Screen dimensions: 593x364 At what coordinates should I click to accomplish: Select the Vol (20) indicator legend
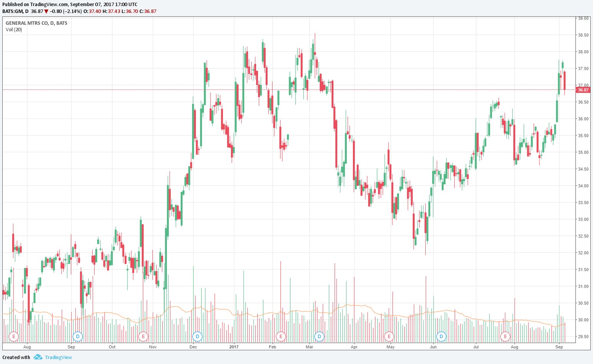click(14, 29)
